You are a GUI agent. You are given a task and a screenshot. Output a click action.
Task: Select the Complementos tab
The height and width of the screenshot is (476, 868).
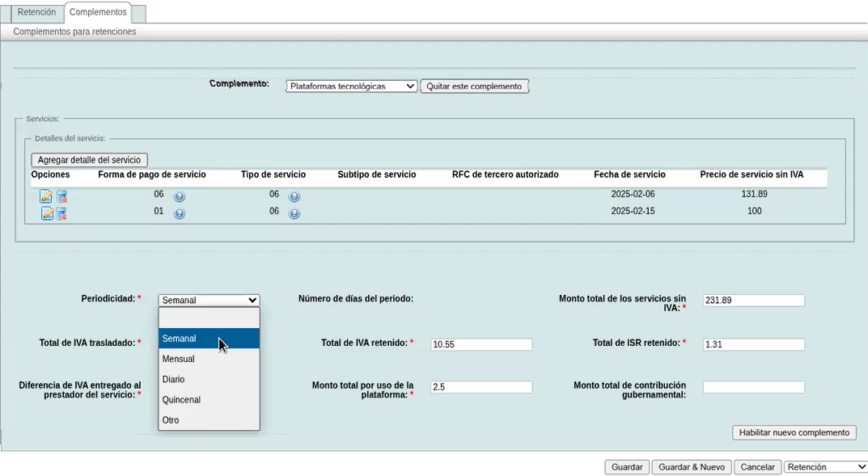point(98,13)
